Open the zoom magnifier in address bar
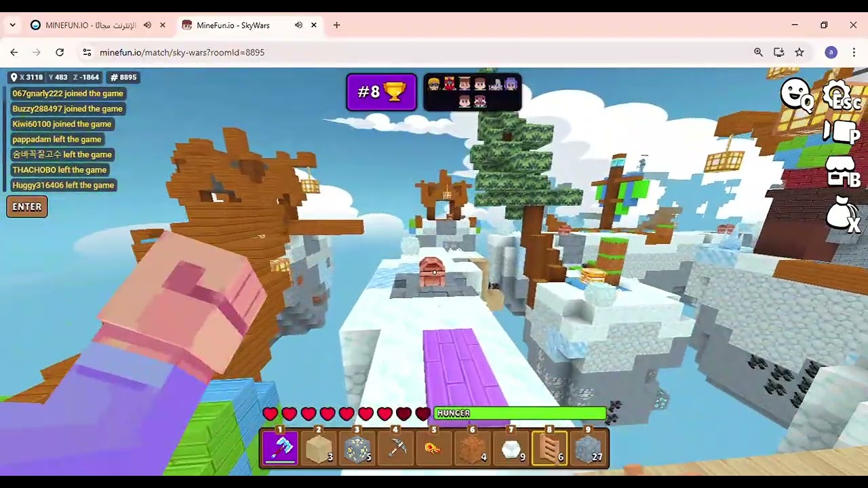The width and height of the screenshot is (868, 488). click(x=758, y=52)
